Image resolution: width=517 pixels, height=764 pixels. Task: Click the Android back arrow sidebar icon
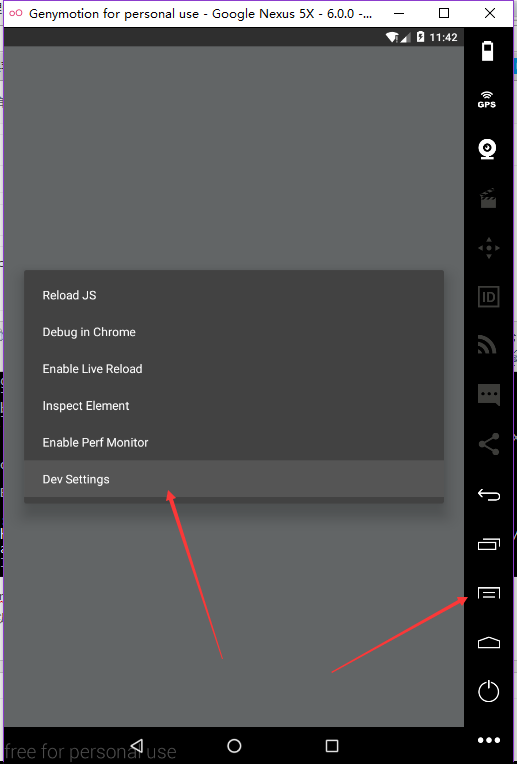(x=488, y=495)
